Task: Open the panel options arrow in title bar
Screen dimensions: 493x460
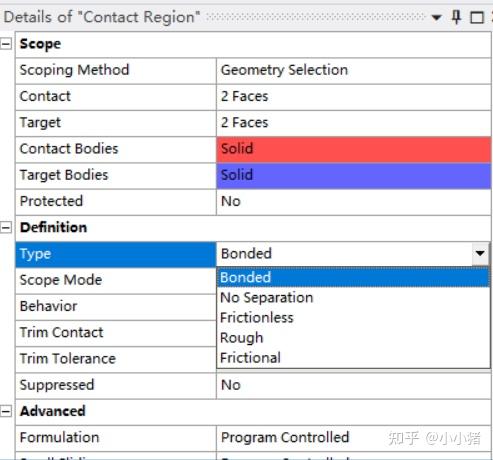Action: tap(436, 18)
